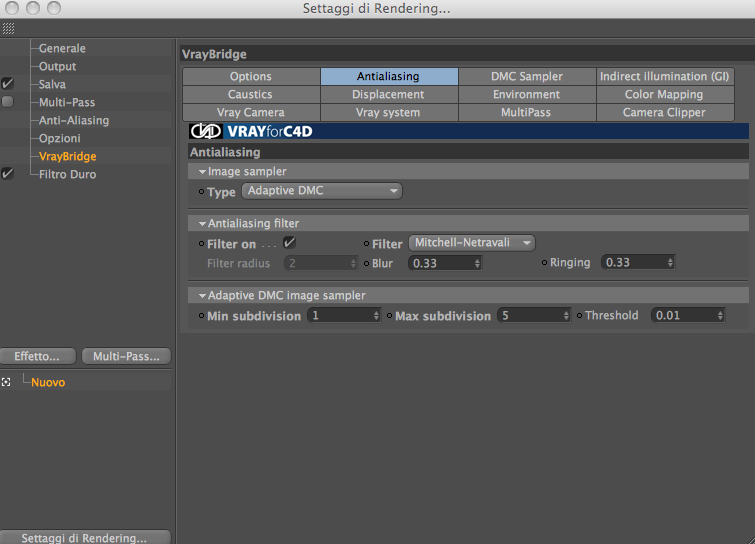755x544 pixels.
Task: Click the grip icon below title bar
Action: pyautogui.click(x=8, y=28)
